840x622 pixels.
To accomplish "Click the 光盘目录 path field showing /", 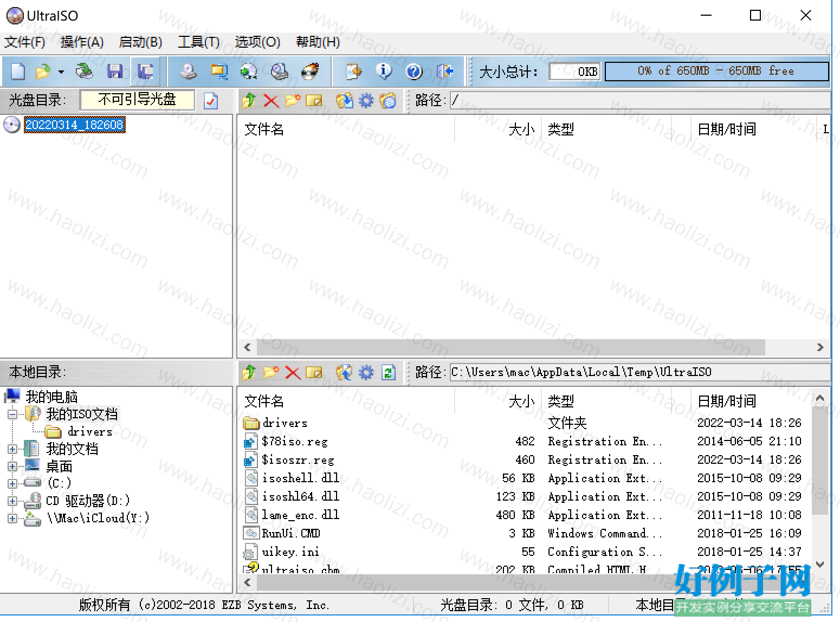I will point(639,100).
